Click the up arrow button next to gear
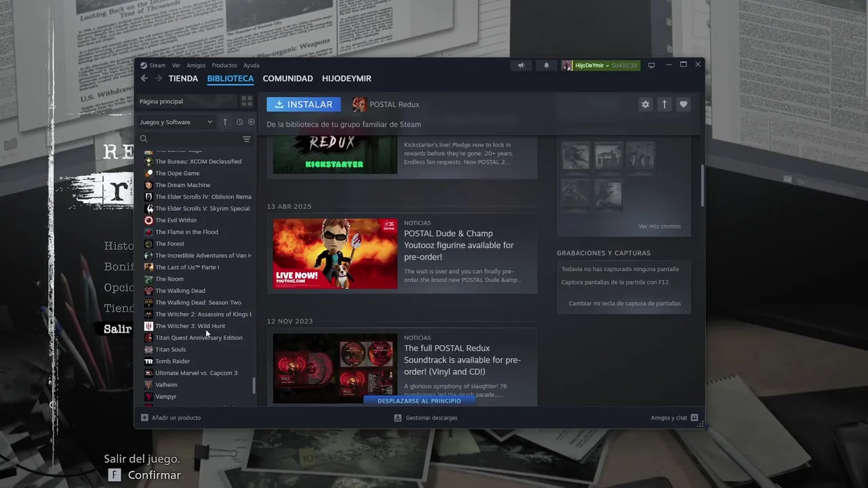Viewport: 868px width, 488px height. (x=665, y=104)
